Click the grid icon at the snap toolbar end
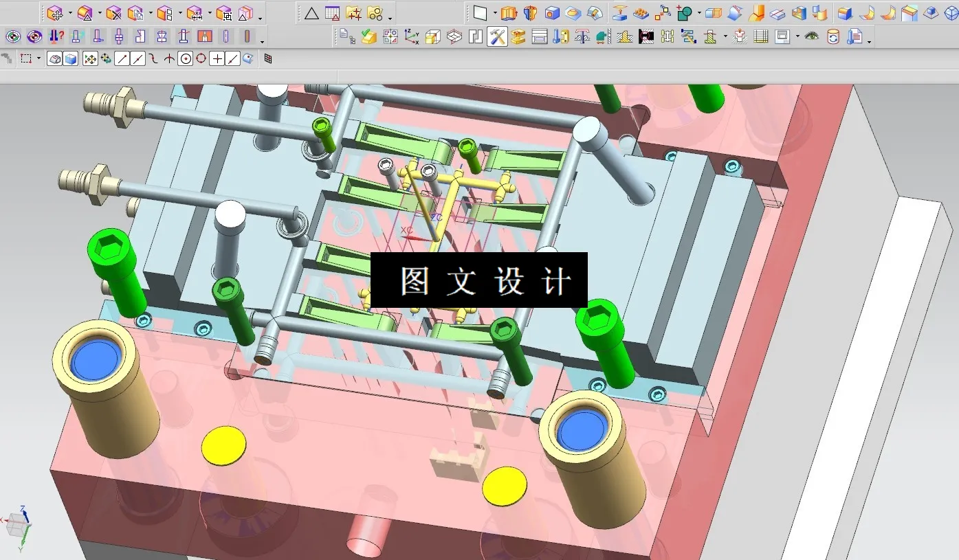 [x=268, y=58]
